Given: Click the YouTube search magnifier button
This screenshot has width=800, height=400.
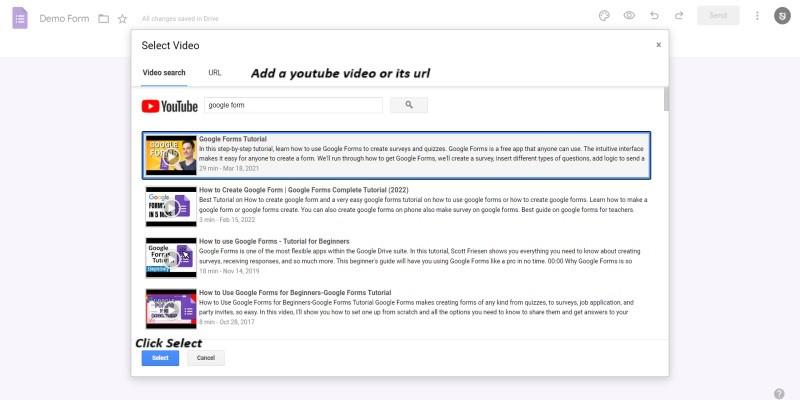Looking at the screenshot, I should (409, 105).
